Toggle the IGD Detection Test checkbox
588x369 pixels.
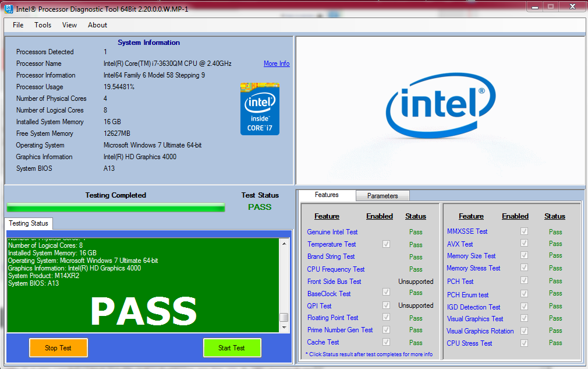(524, 306)
